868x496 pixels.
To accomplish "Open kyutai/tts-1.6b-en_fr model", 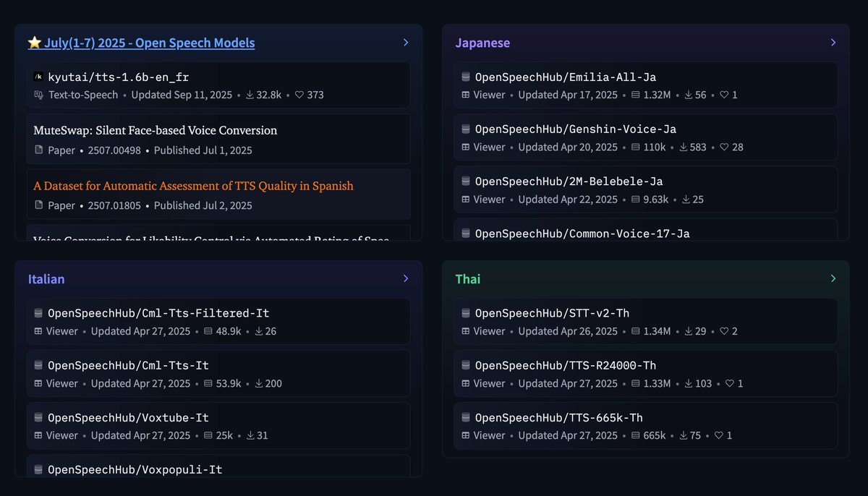I will tap(119, 77).
